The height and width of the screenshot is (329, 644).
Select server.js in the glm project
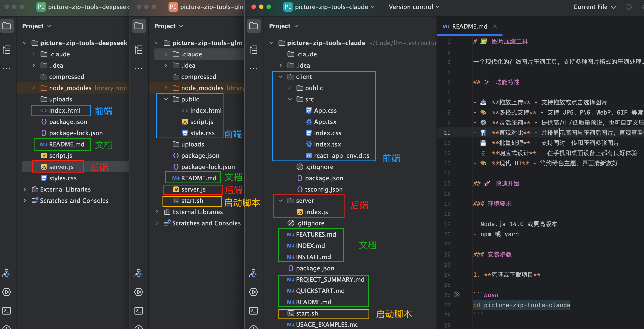point(193,189)
